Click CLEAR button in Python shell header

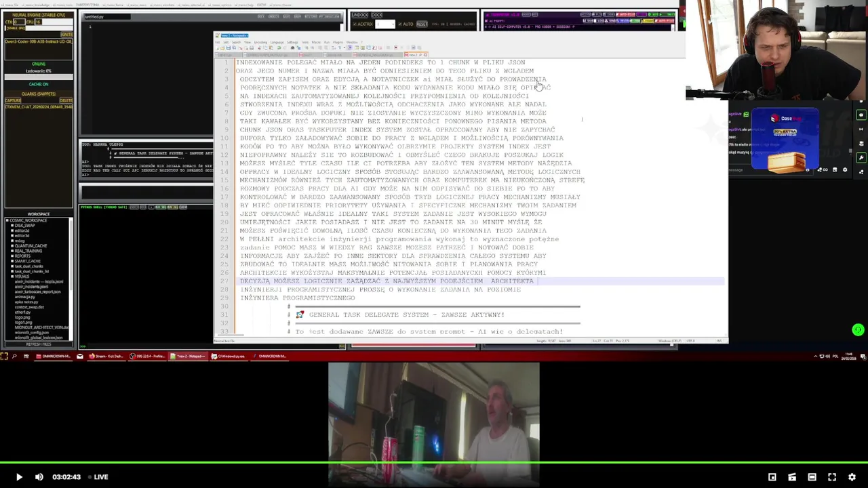coord(183,207)
